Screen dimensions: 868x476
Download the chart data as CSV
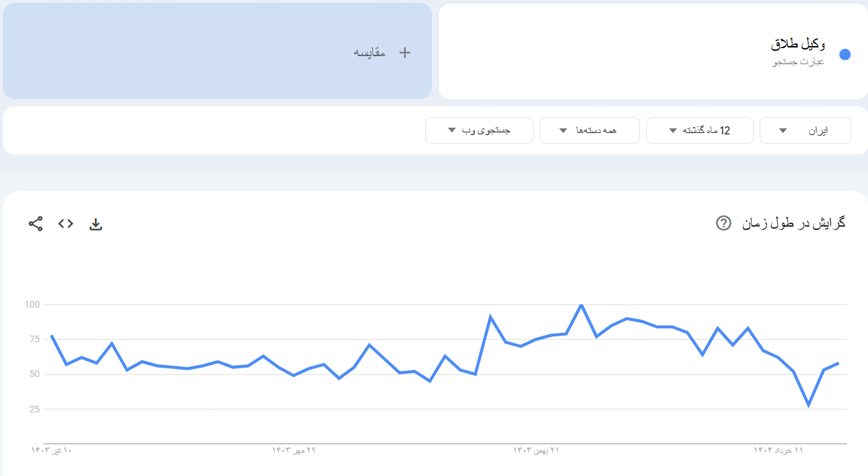(96, 224)
